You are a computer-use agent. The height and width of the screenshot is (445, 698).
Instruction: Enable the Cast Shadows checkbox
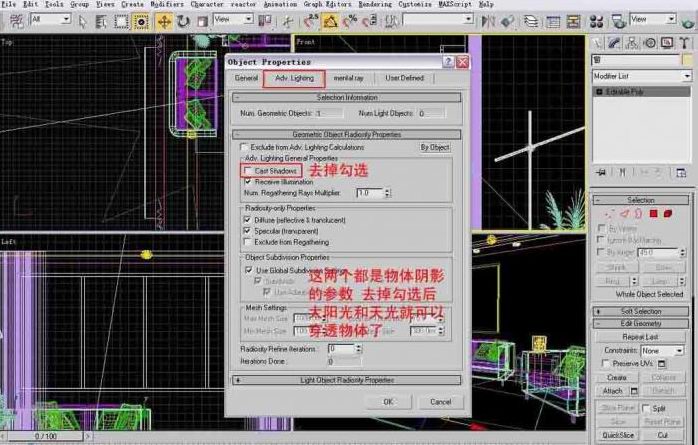(248, 172)
